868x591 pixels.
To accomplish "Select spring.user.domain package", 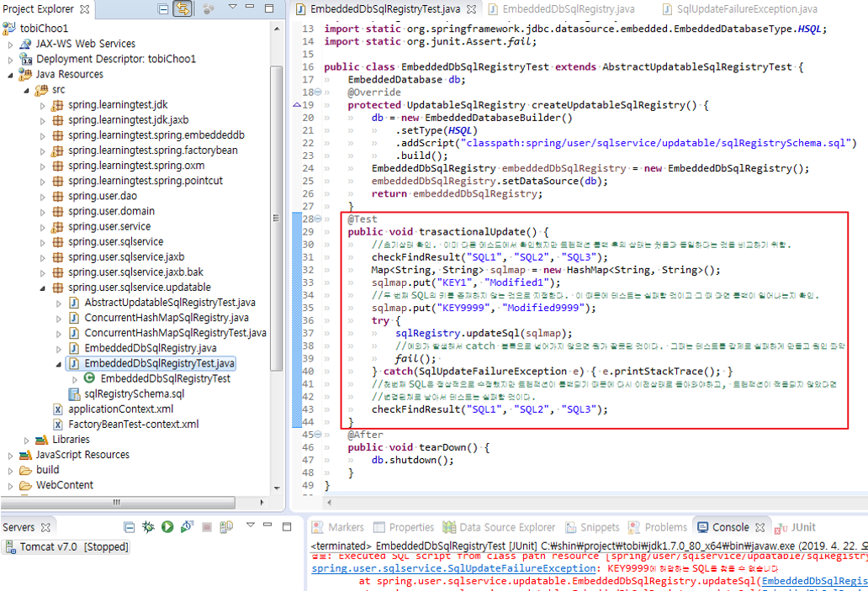I will tap(111, 211).
